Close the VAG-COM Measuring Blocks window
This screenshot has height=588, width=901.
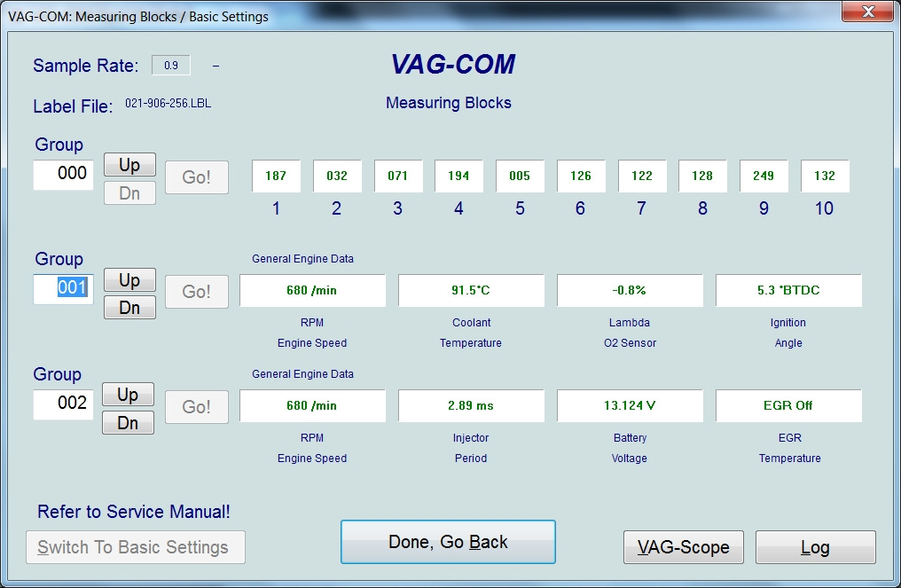pyautogui.click(x=867, y=11)
